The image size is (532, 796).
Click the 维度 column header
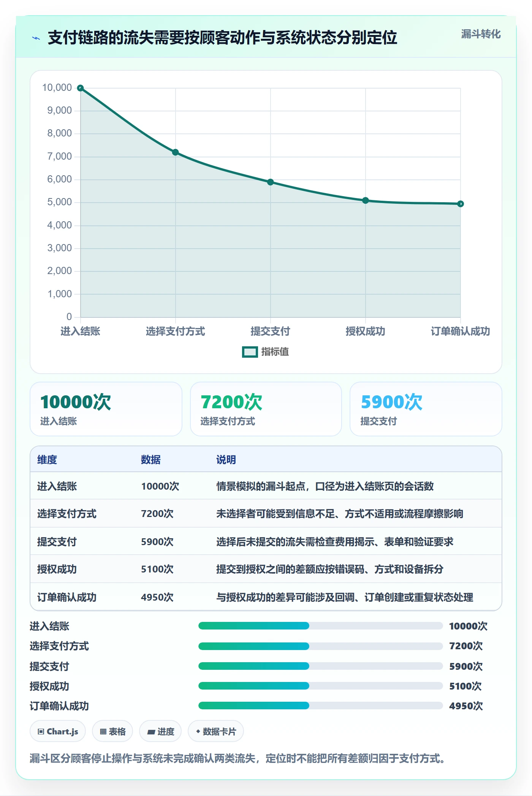(47, 460)
